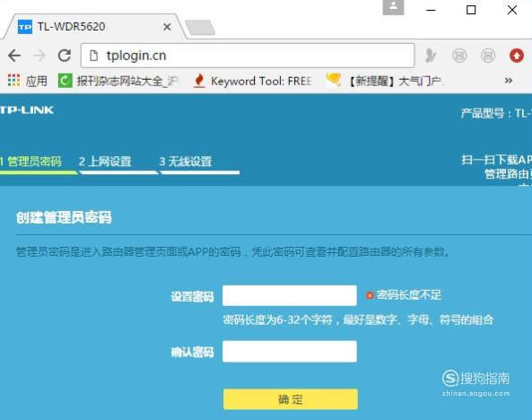Close the TL-WDR5620 tab
Screen dimensions: 532x420
[167, 27]
